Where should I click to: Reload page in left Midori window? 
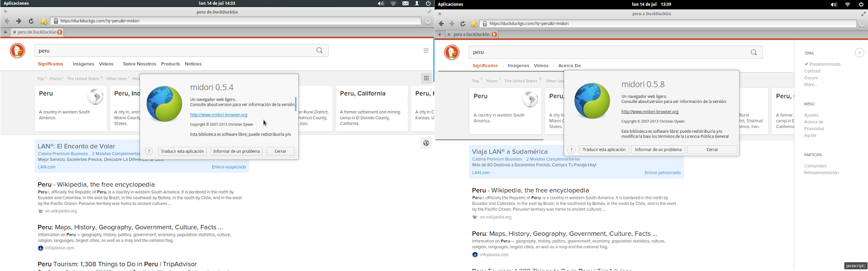31,21
